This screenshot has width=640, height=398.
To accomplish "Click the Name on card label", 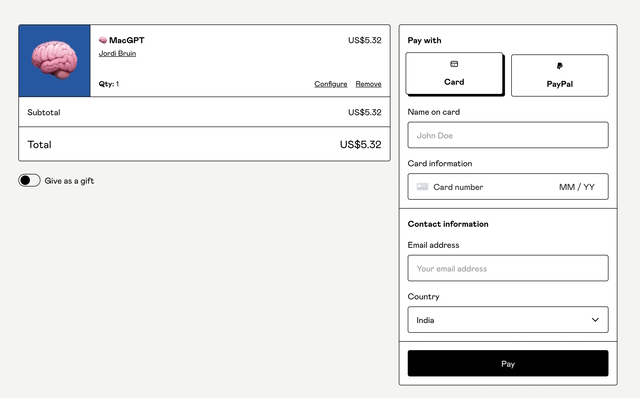I will click(x=433, y=112).
